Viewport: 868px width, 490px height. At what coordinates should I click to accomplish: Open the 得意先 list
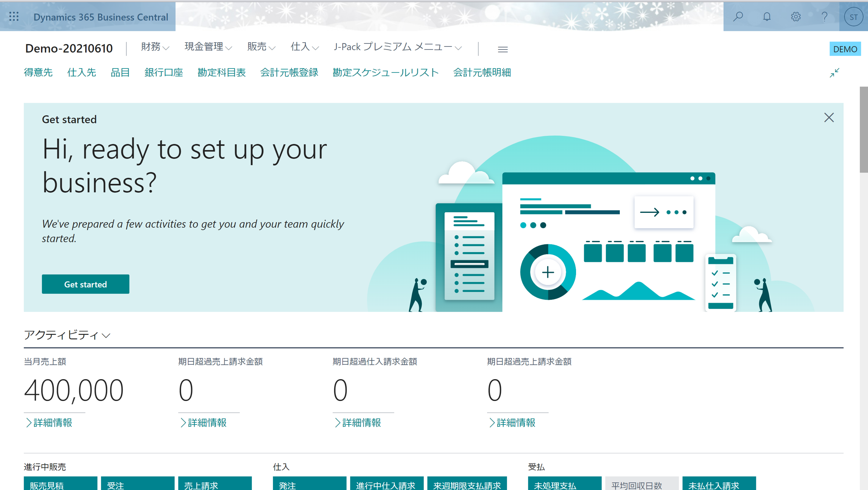coord(38,73)
